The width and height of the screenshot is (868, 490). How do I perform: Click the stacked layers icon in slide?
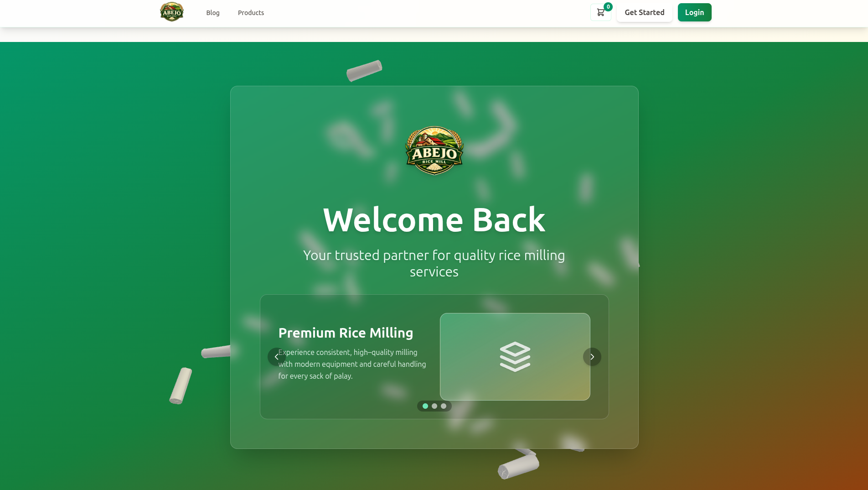pos(515,357)
